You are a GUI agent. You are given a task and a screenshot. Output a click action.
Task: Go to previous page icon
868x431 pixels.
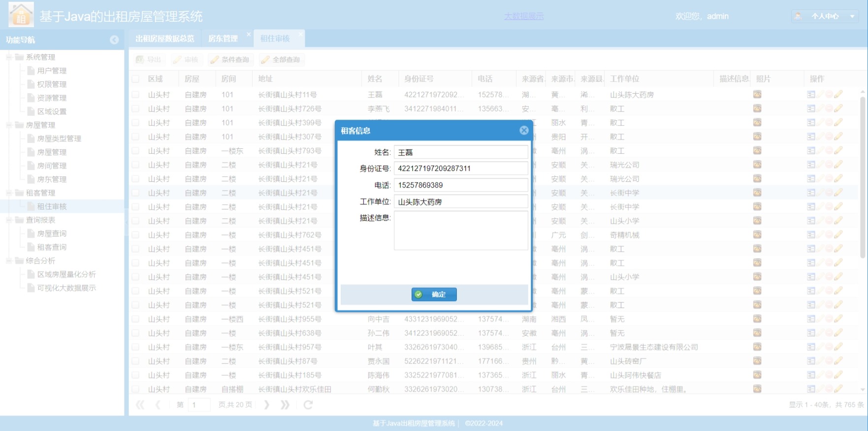point(158,404)
